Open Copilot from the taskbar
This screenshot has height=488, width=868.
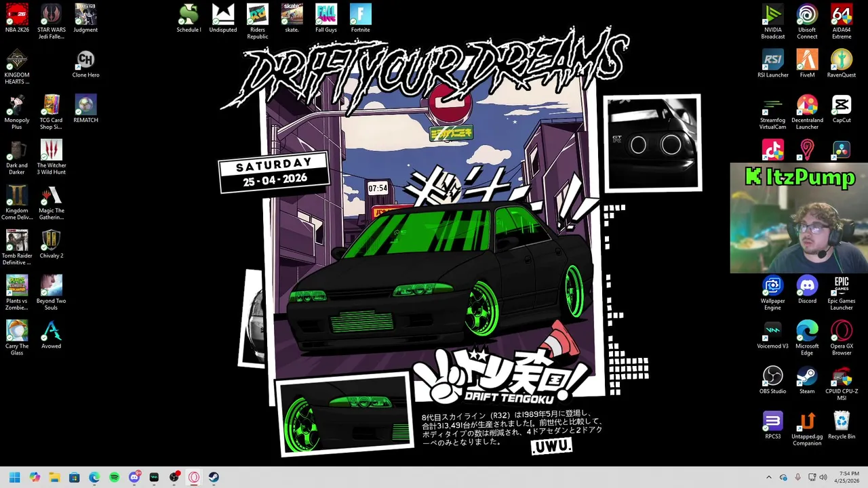[35, 477]
